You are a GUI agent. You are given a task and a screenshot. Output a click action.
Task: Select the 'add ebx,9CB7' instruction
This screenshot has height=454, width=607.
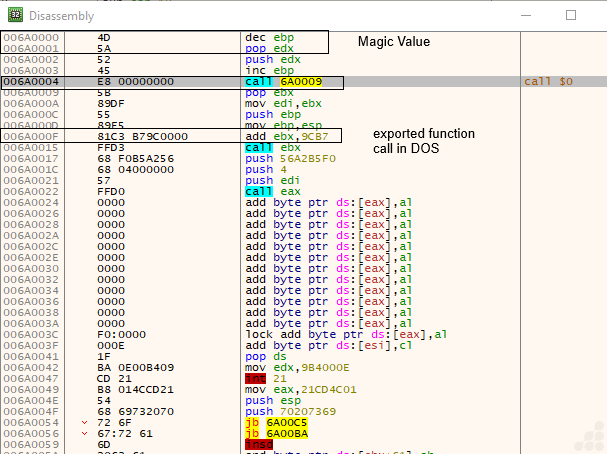click(x=288, y=135)
